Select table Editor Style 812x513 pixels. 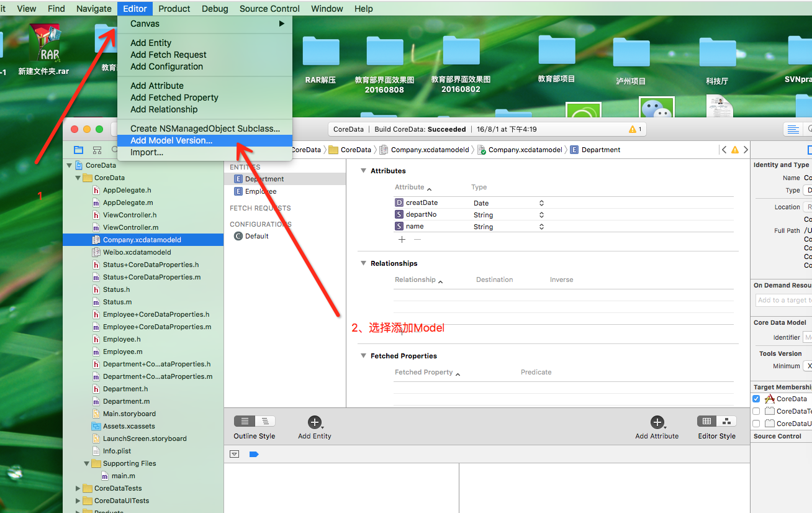707,421
